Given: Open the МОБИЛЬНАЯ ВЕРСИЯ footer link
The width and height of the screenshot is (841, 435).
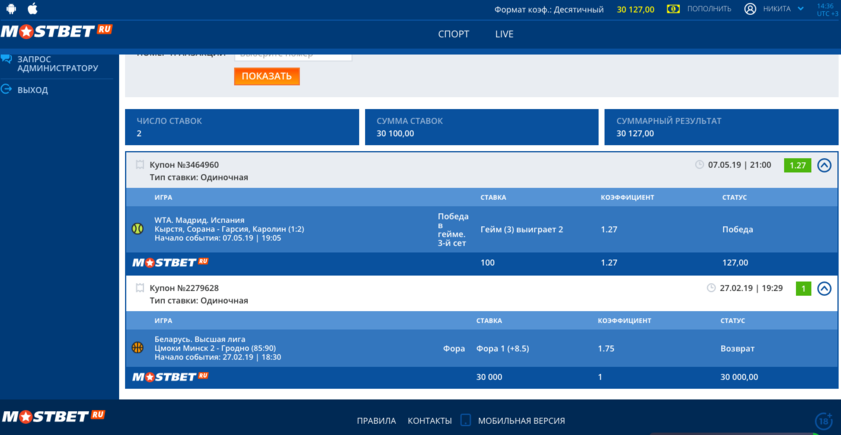Looking at the screenshot, I should (x=521, y=421).
